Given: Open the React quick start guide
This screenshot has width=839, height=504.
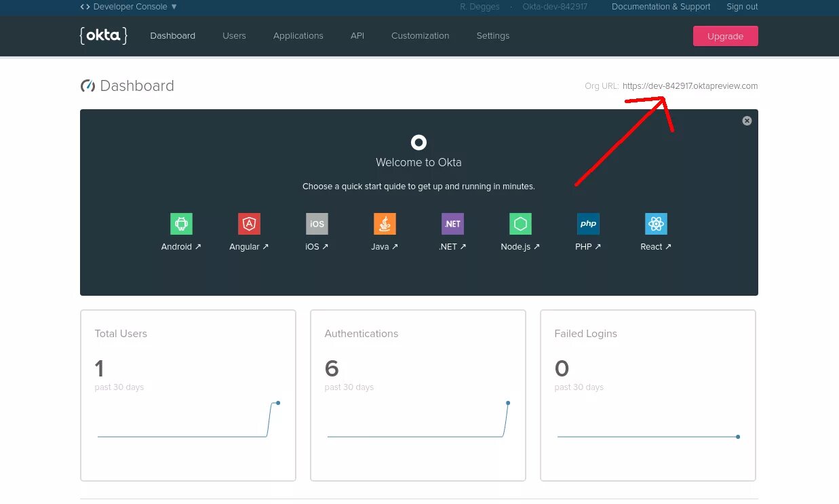Looking at the screenshot, I should [x=656, y=223].
